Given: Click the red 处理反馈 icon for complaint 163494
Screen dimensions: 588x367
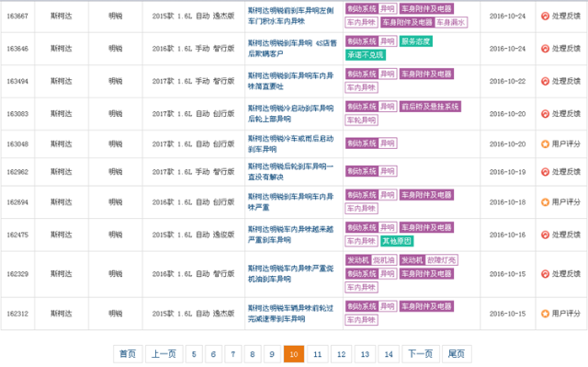Looking at the screenshot, I should [x=545, y=81].
